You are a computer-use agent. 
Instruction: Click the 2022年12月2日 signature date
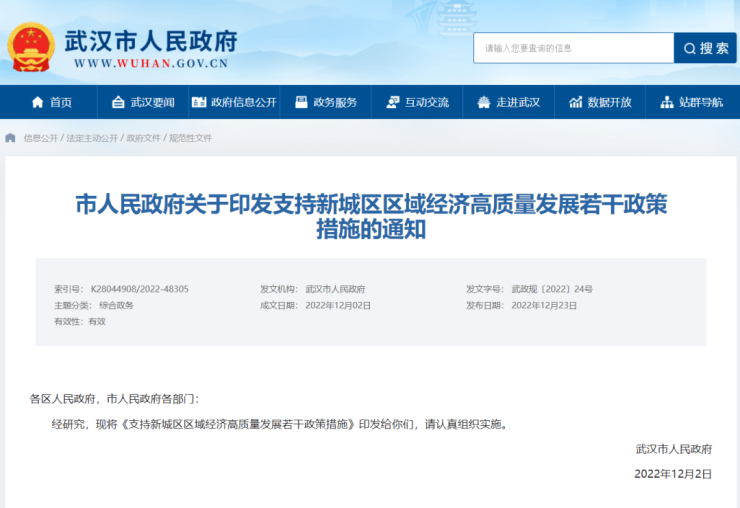coord(673,474)
